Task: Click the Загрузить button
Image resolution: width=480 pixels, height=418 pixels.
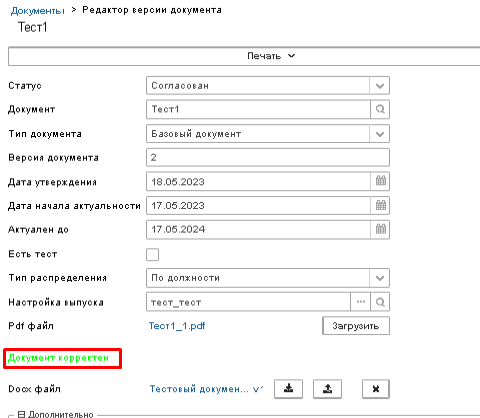Action: pyautogui.click(x=356, y=326)
